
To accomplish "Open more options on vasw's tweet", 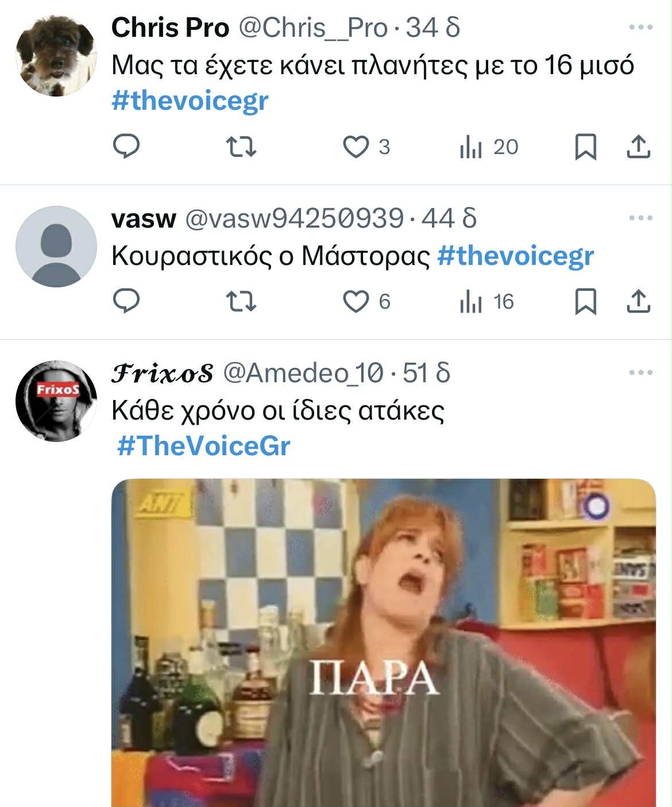I will [x=641, y=218].
